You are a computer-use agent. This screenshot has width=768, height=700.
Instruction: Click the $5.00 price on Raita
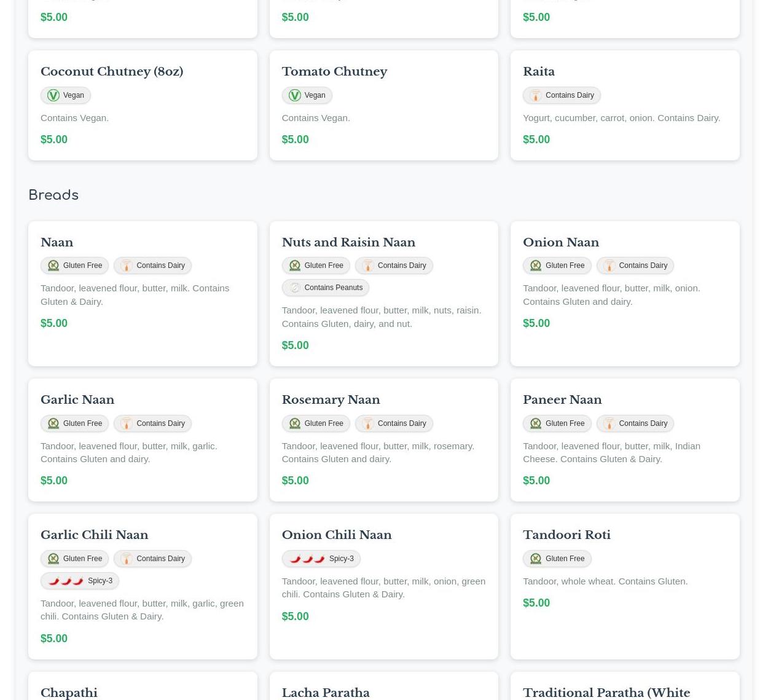[x=536, y=140]
